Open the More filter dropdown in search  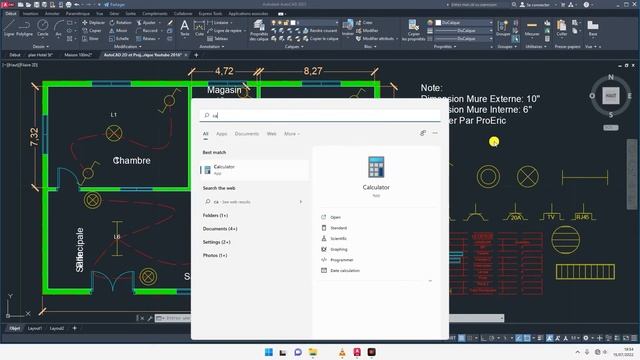click(292, 133)
